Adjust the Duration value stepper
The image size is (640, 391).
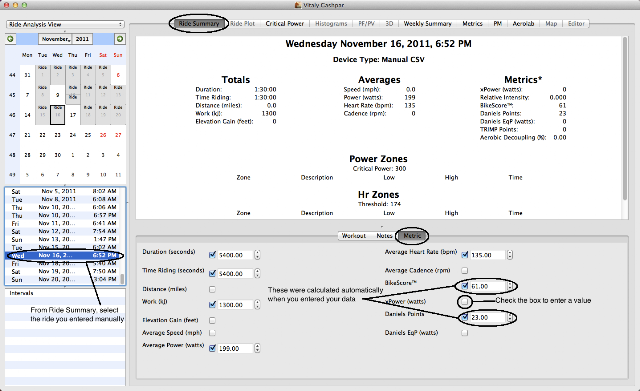tap(257, 255)
